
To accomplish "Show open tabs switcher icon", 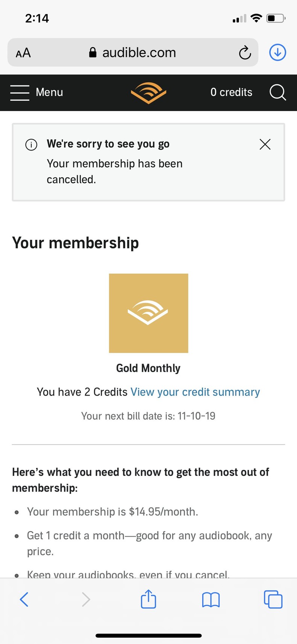I will (x=273, y=599).
